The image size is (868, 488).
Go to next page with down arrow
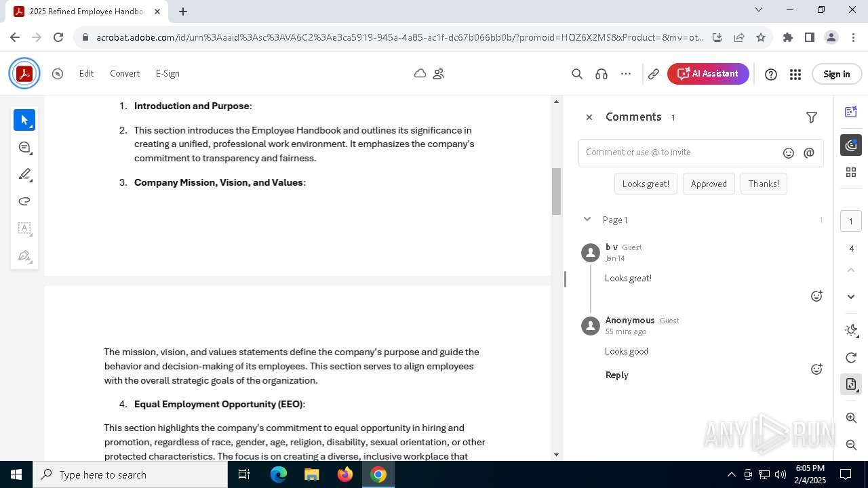point(852,296)
